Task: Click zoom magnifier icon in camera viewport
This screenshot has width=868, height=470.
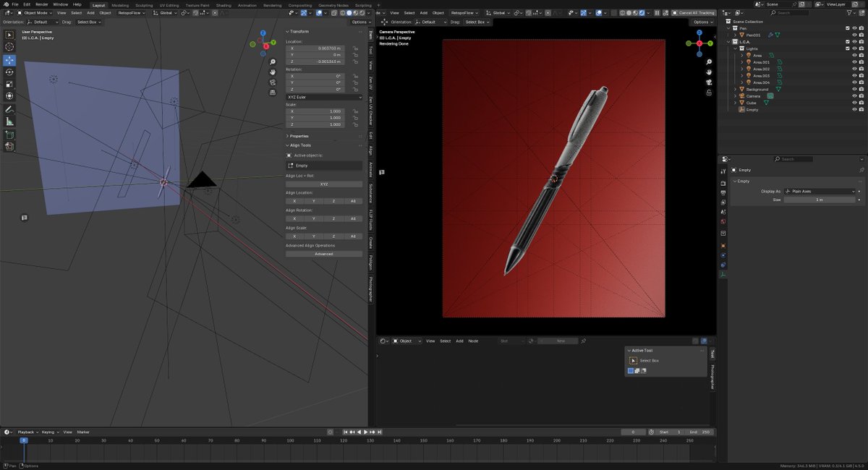Action: click(x=709, y=62)
